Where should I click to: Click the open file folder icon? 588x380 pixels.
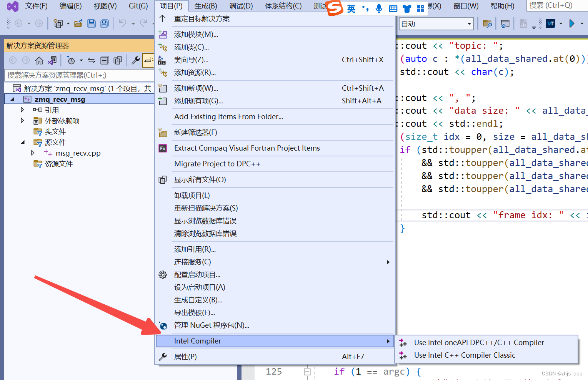78,24
